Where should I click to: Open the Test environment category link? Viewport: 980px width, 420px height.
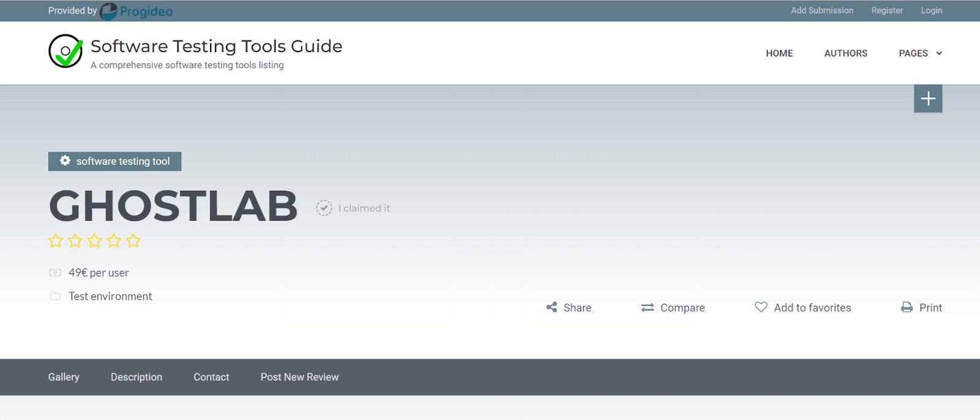(110, 296)
